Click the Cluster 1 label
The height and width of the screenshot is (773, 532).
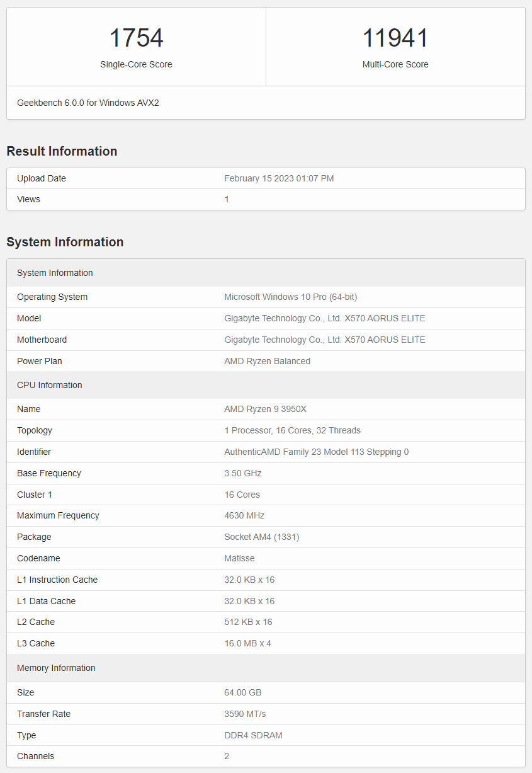pyautogui.click(x=35, y=495)
